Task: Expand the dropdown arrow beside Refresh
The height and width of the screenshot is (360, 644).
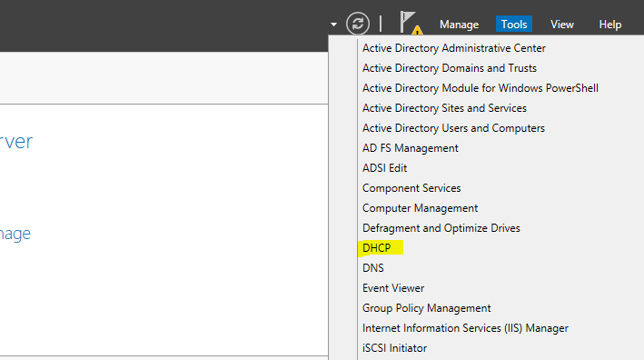Action: click(333, 25)
